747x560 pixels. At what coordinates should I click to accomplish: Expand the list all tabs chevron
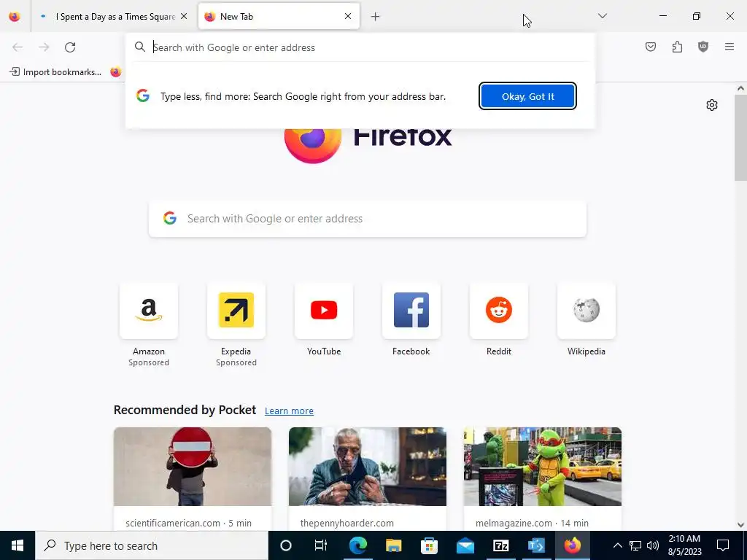[x=603, y=16]
